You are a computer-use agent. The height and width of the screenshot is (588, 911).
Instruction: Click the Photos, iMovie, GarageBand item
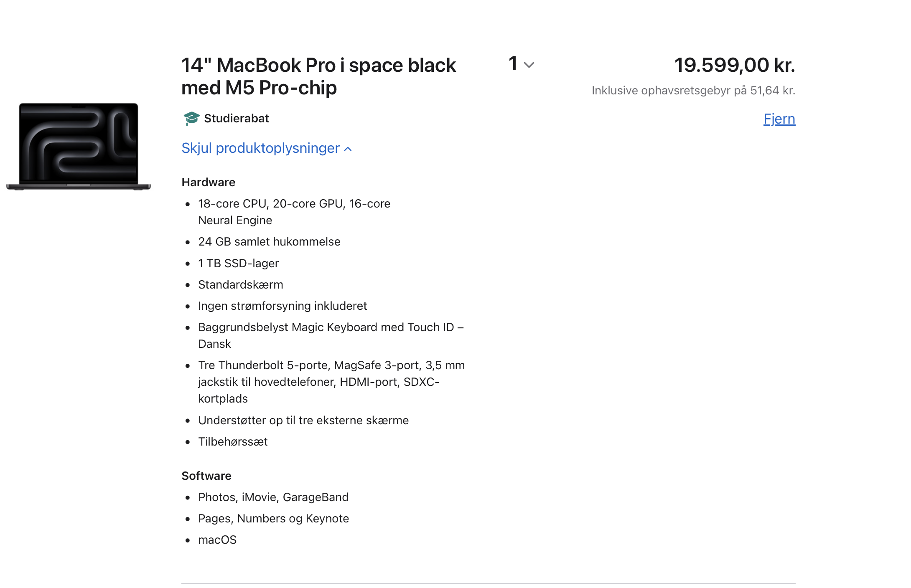[273, 497]
